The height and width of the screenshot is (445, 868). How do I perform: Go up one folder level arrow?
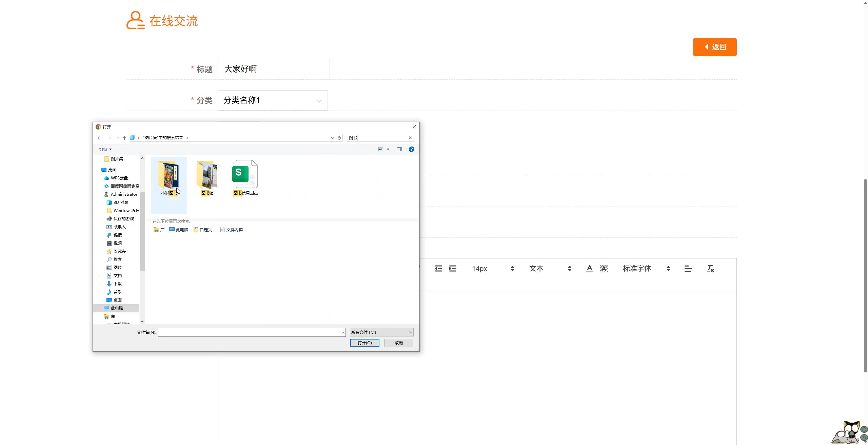click(124, 138)
